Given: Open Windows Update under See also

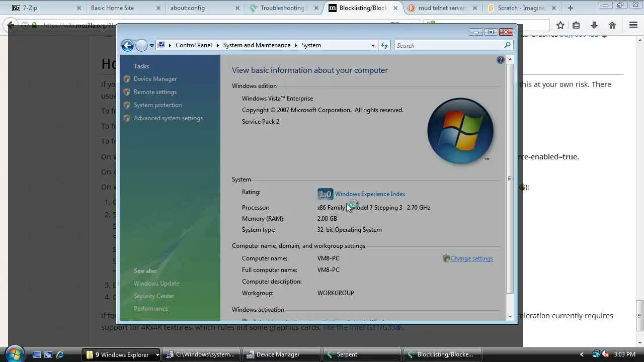Looking at the screenshot, I should [x=156, y=284].
